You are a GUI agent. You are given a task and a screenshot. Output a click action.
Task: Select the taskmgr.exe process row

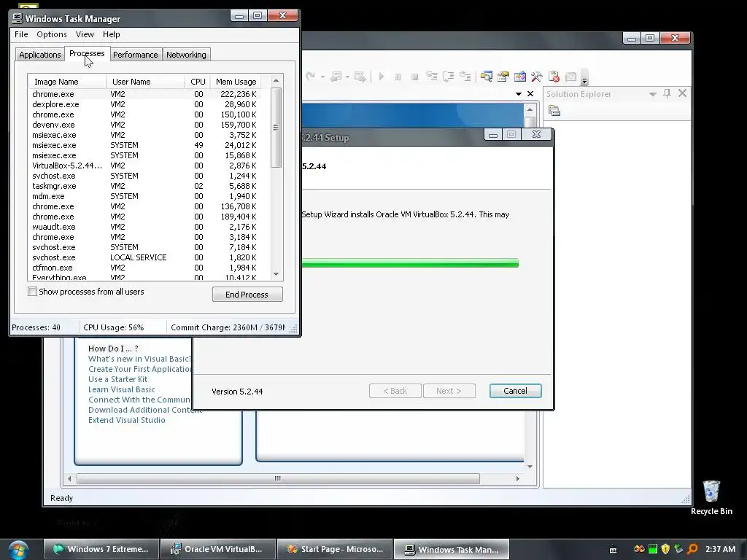pyautogui.click(x=144, y=186)
